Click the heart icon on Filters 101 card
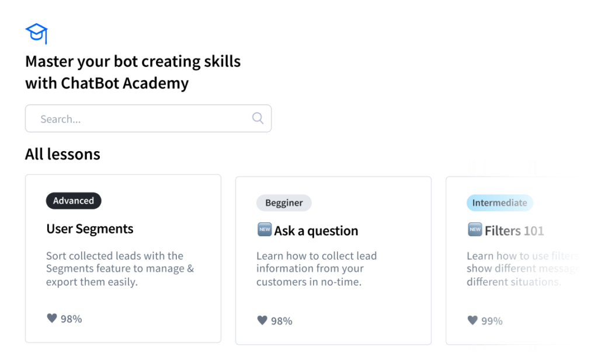 472,320
